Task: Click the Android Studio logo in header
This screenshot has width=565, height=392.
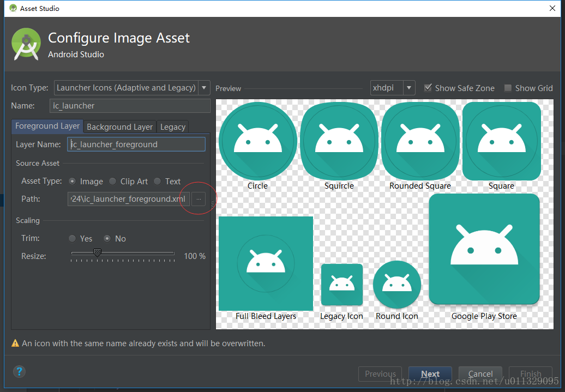Action: coord(26,44)
